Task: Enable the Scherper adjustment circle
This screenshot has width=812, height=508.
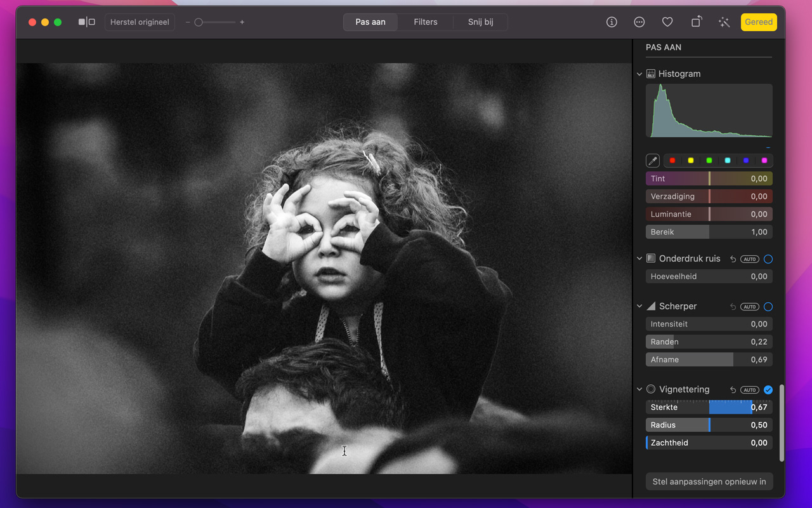Action: pyautogui.click(x=768, y=307)
